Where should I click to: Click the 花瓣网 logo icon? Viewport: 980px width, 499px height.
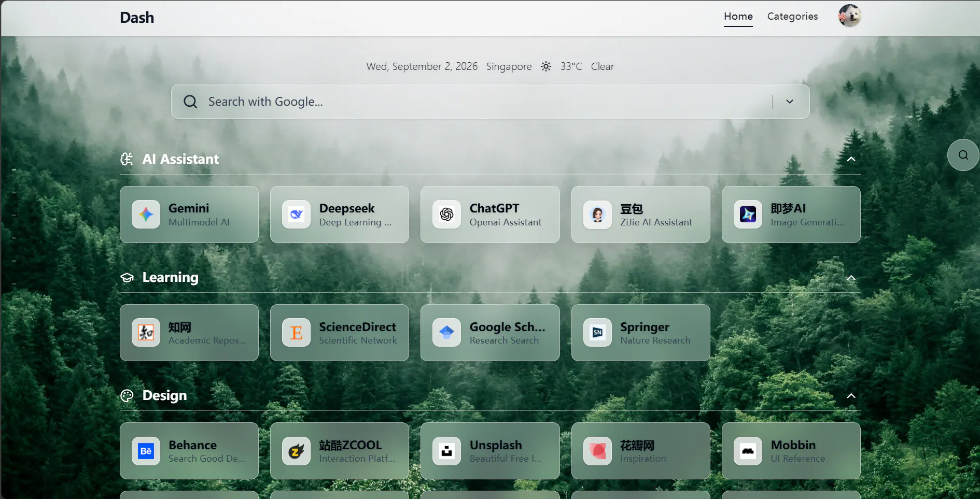coord(597,451)
